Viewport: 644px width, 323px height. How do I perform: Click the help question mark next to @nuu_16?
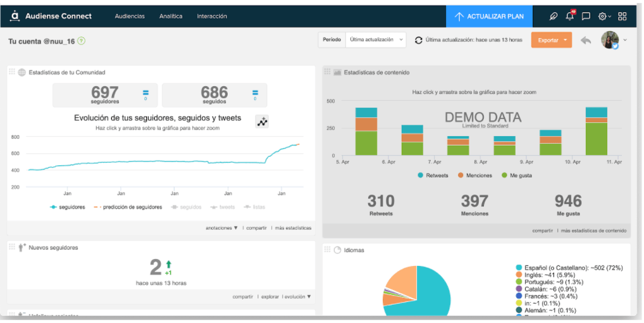click(82, 41)
